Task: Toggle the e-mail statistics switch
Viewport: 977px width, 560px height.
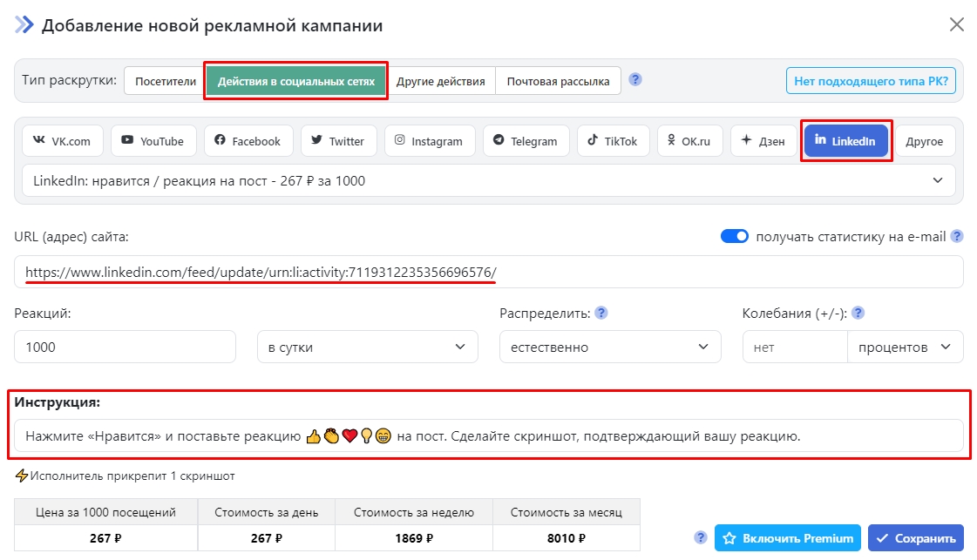Action: click(x=735, y=236)
